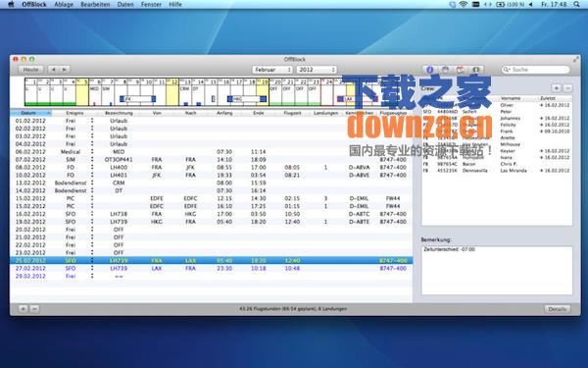588x368 pixels.
Task: Open the Apple menu
Action: pyautogui.click(x=11, y=4)
